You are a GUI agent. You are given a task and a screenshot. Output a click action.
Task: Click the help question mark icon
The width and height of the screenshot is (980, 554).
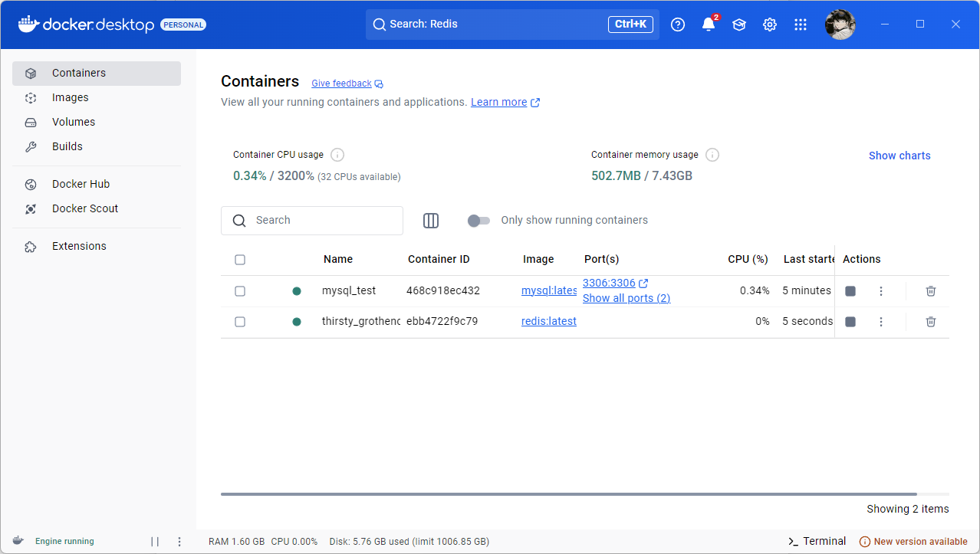(x=677, y=25)
